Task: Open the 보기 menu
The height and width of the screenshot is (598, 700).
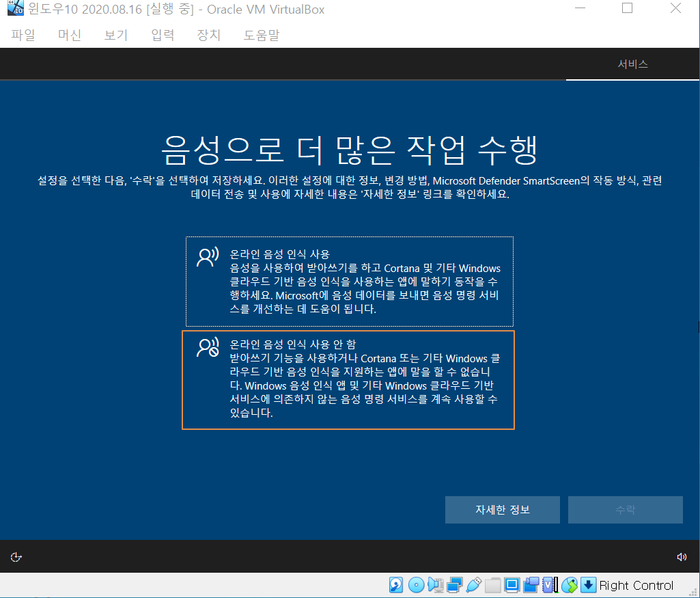Action: 116,35
